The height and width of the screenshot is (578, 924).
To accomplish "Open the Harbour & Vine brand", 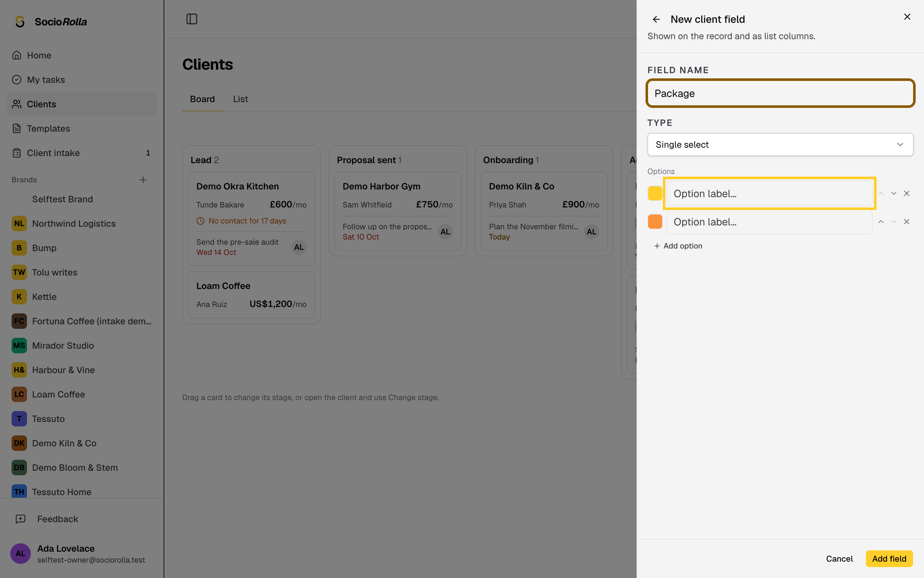I will pos(82,370).
